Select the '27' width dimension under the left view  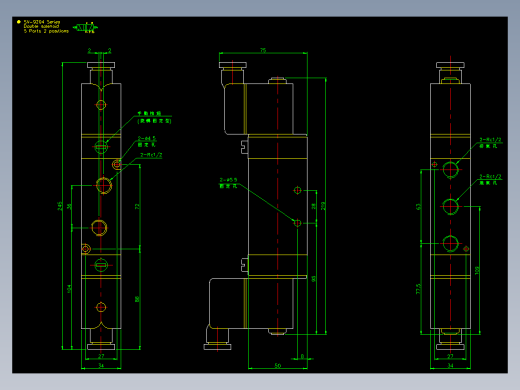coord(101,356)
